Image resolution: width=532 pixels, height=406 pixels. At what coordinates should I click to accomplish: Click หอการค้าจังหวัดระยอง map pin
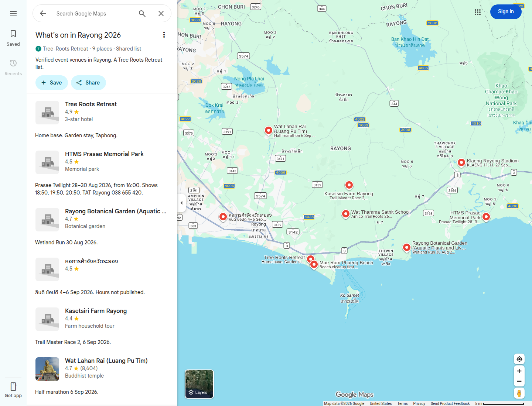click(223, 217)
